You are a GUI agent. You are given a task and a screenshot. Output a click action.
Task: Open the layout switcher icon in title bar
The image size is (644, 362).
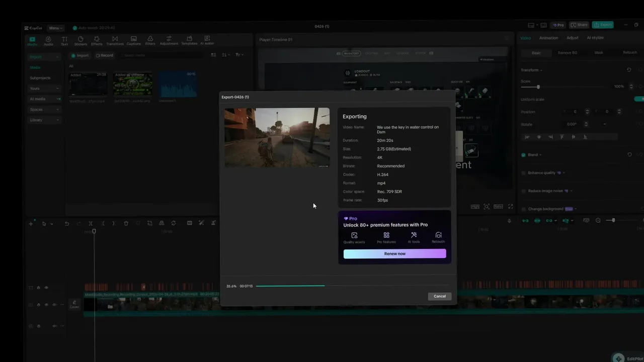pyautogui.click(x=531, y=25)
